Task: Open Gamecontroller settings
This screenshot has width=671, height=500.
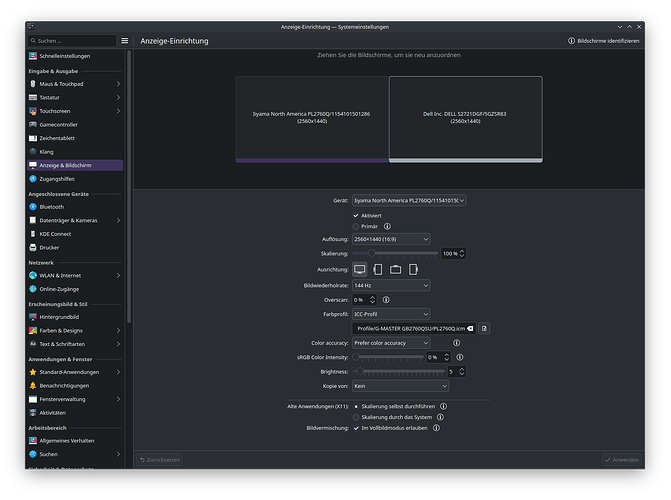Action: (75, 125)
